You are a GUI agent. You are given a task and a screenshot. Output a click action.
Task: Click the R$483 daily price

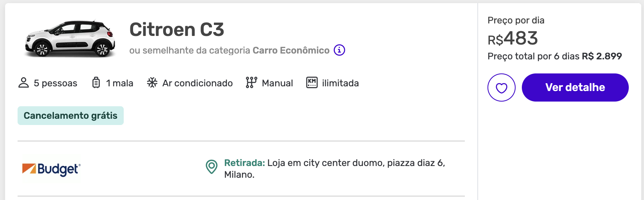513,38
